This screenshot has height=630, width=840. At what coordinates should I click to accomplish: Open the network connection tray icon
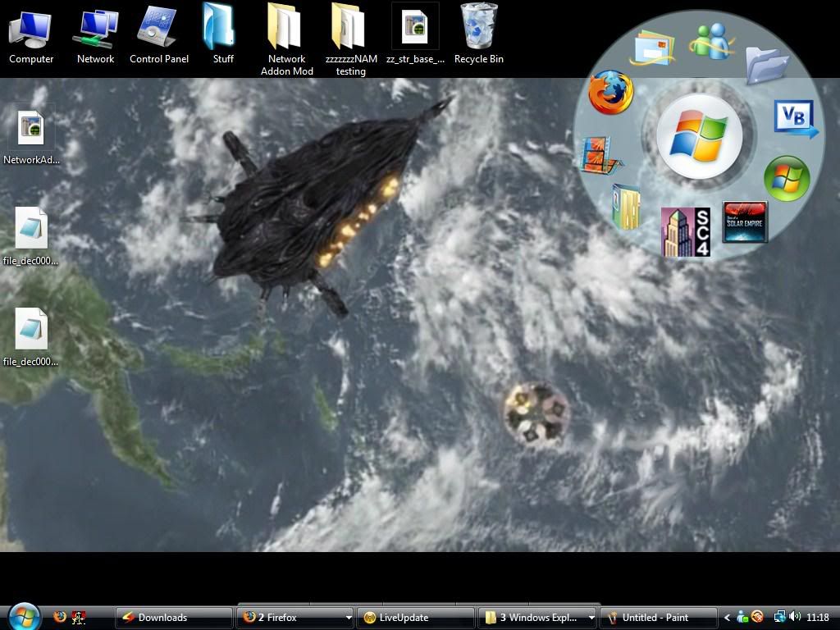[780, 617]
